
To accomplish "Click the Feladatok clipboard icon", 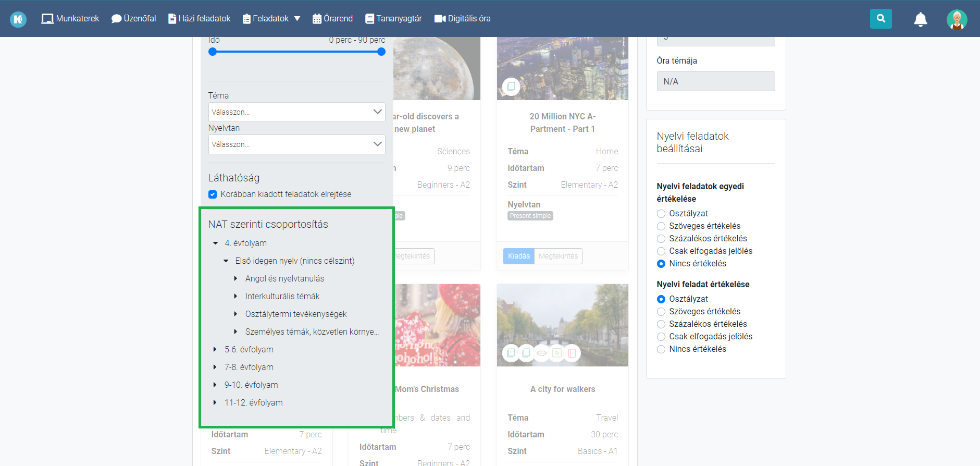I will pyautogui.click(x=246, y=19).
